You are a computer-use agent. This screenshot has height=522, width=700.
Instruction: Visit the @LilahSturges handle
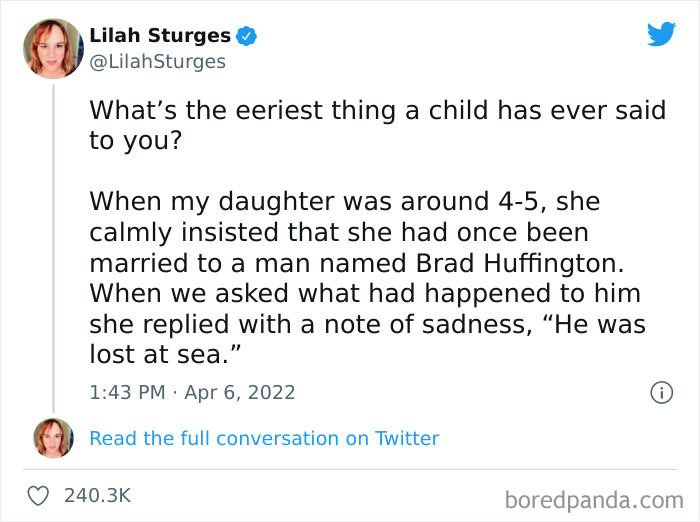pos(157,62)
